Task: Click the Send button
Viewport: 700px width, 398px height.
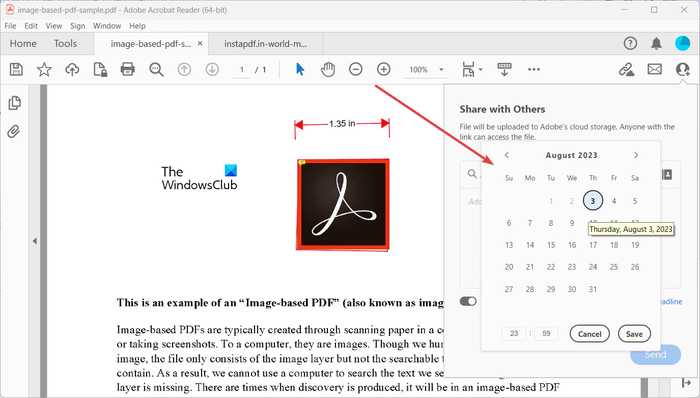Action: tap(655, 355)
